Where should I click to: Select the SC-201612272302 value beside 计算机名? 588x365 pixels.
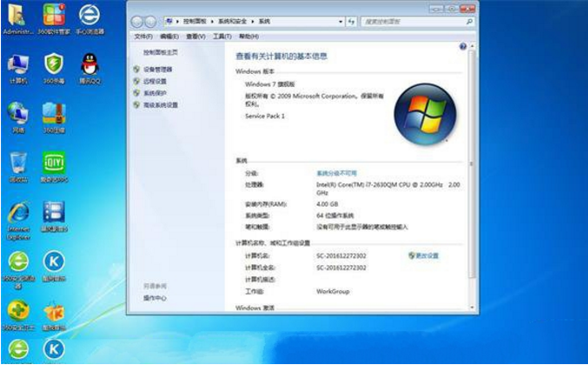[341, 255]
